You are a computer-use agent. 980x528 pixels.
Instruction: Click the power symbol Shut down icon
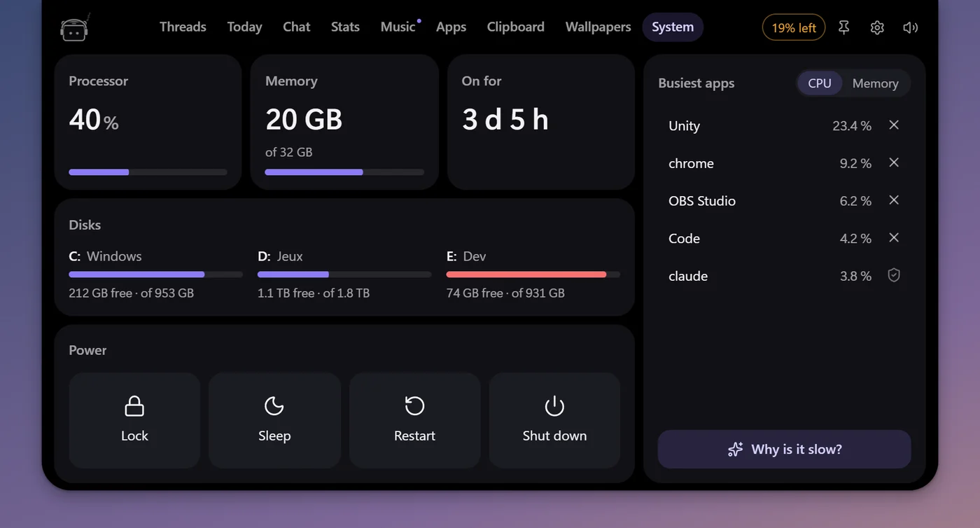click(x=554, y=406)
